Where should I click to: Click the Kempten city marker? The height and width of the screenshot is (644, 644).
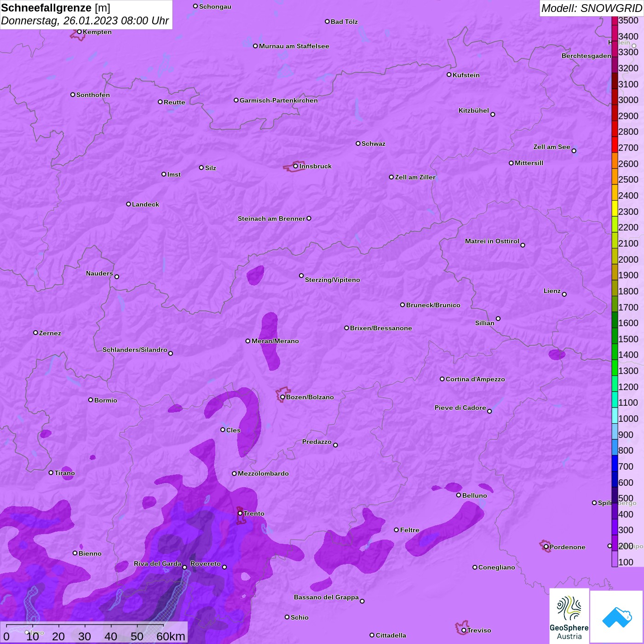[x=79, y=32]
